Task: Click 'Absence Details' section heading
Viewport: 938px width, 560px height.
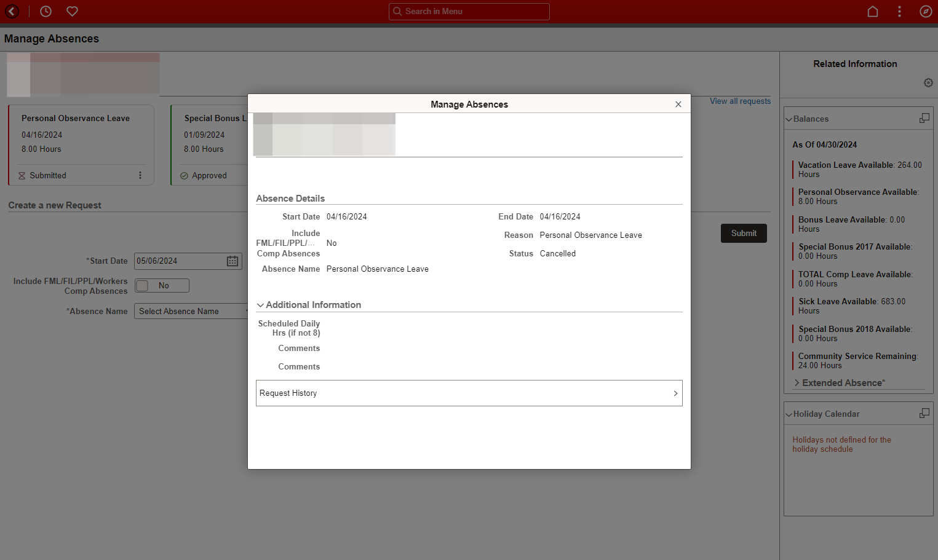Action: (290, 199)
